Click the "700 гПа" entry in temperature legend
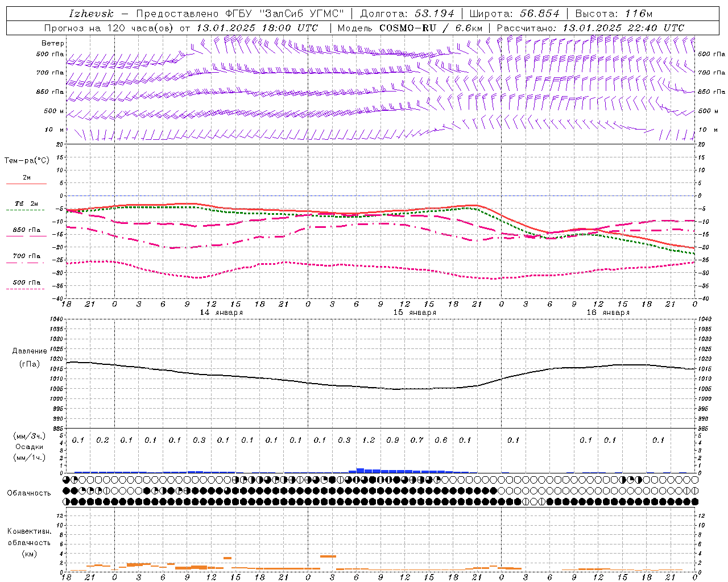The image size is (728, 582). (27, 256)
